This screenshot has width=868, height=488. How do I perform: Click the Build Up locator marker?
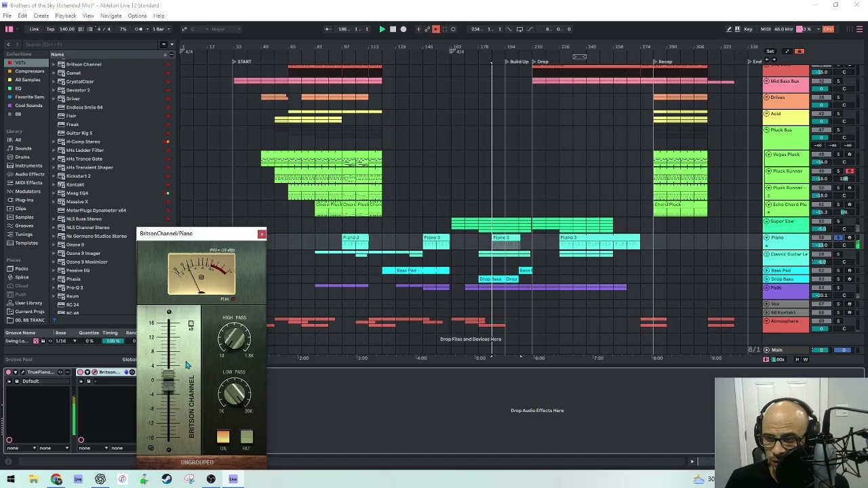[517, 62]
